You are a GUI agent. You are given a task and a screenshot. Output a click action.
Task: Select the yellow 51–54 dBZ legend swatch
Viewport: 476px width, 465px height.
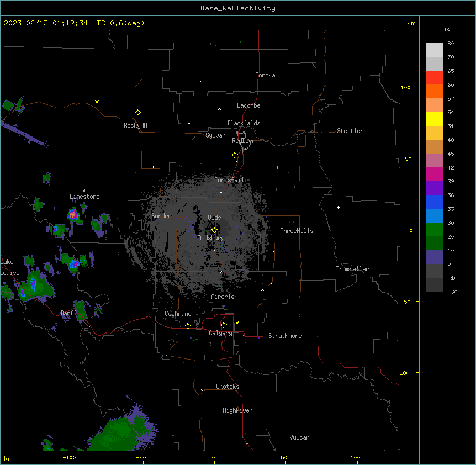pos(434,119)
